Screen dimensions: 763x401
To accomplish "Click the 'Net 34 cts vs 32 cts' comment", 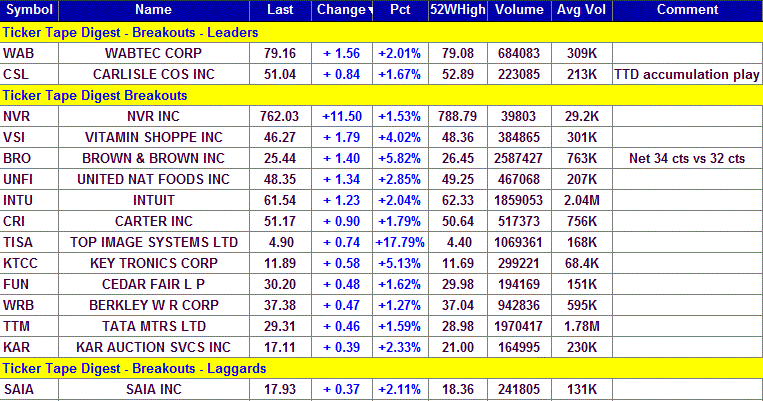I will tap(688, 158).
